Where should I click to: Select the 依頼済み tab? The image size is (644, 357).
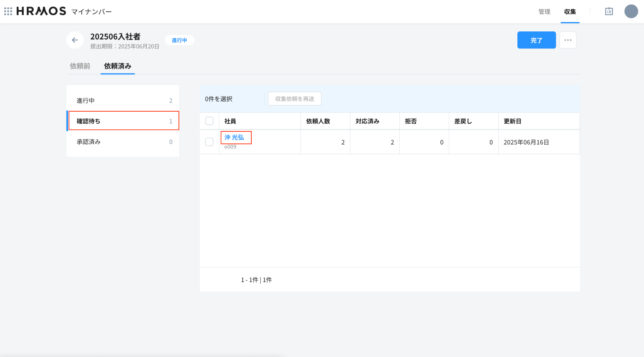117,66
